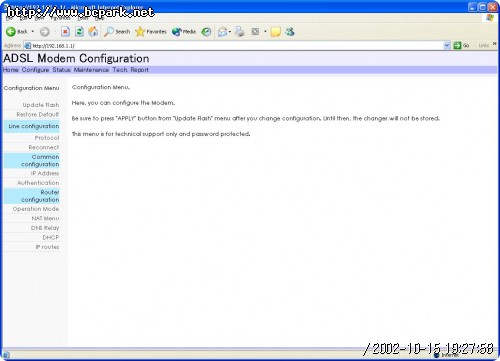Expand the Links toolbar chevron

coord(495,44)
